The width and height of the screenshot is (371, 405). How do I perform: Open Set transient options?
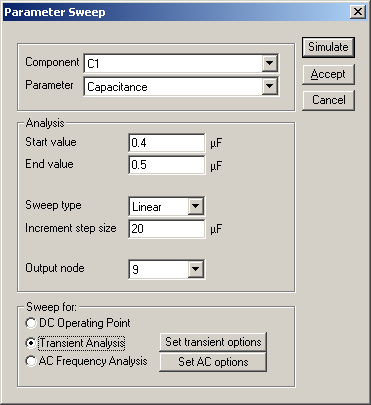(x=213, y=342)
